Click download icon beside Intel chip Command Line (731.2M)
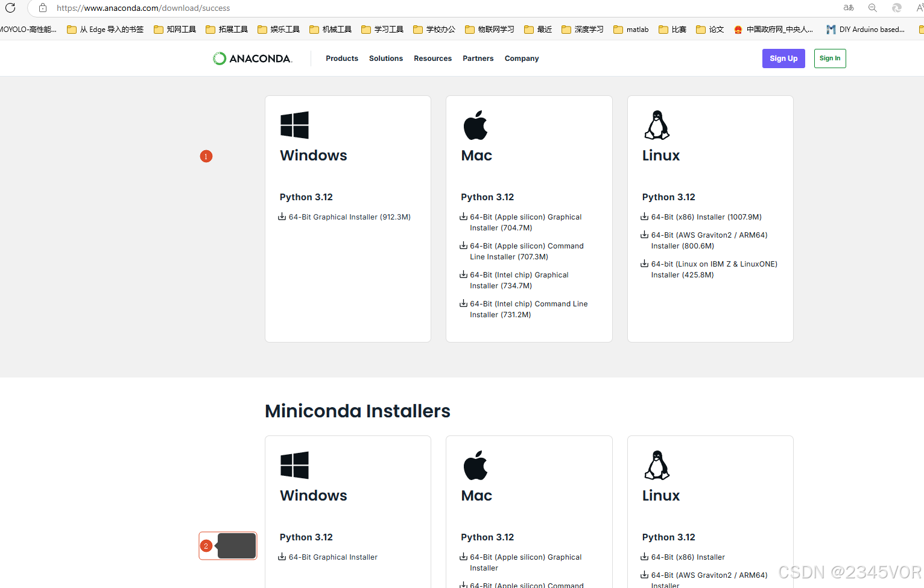 click(463, 303)
